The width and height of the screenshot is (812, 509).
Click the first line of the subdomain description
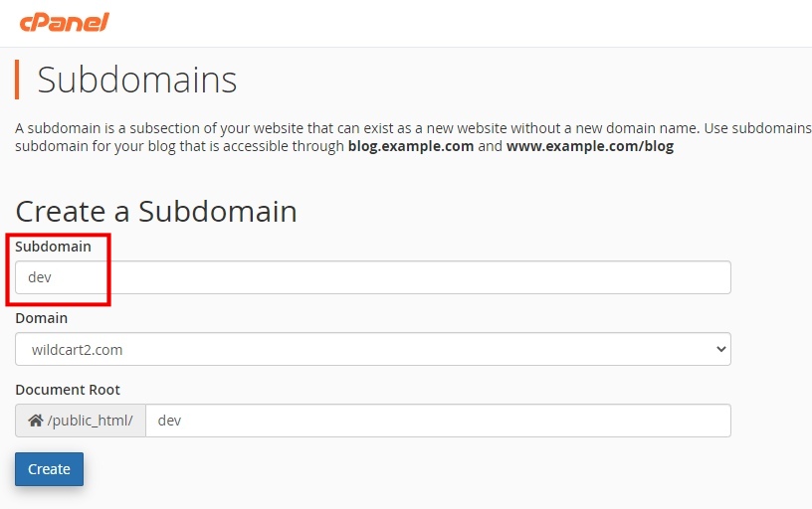(x=398, y=128)
